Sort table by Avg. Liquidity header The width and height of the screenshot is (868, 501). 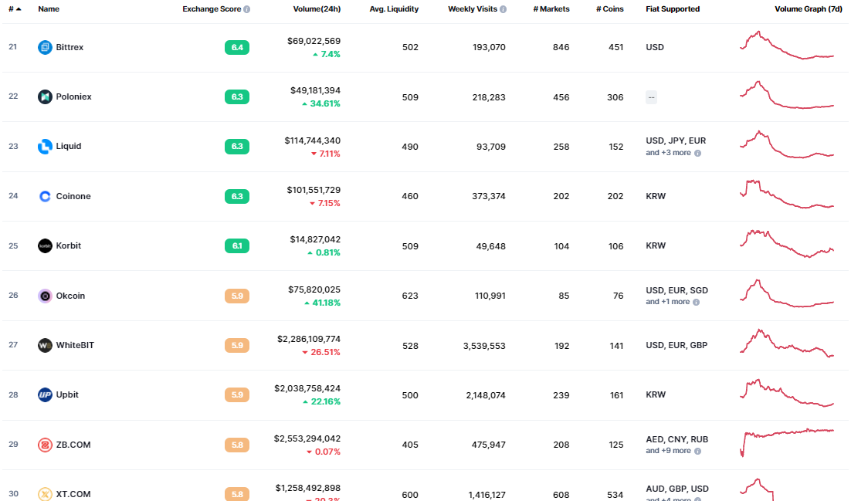[x=394, y=8]
